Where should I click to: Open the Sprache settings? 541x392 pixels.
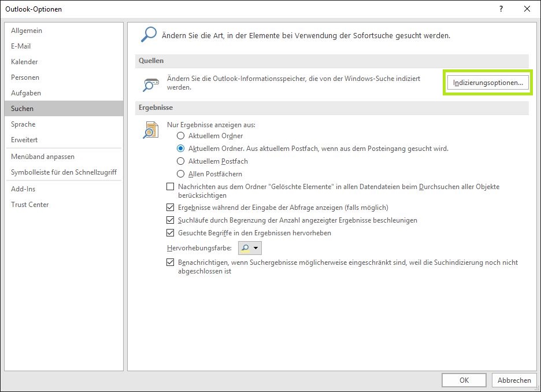[x=64, y=124]
